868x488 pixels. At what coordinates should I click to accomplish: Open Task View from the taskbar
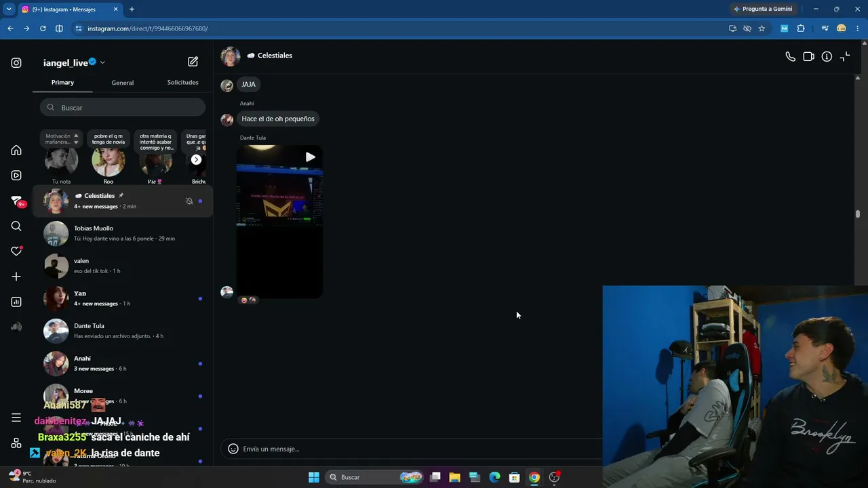click(x=435, y=477)
